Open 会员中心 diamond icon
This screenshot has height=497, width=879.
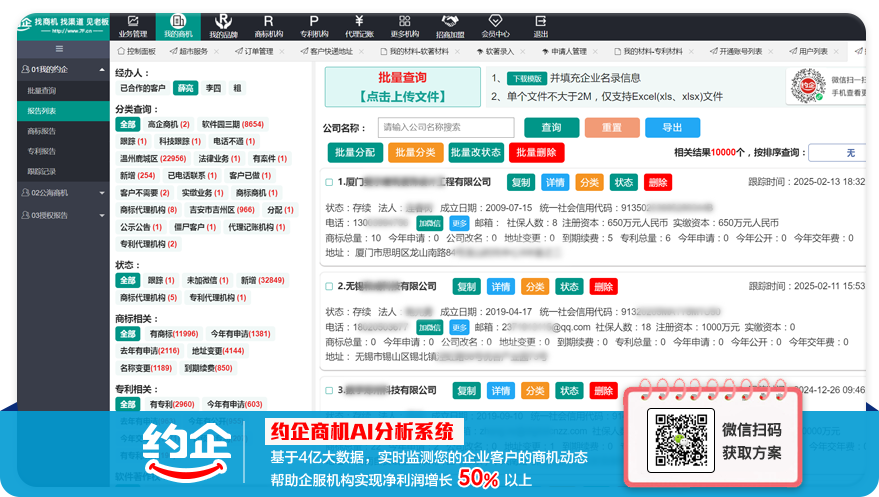pyautogui.click(x=495, y=21)
